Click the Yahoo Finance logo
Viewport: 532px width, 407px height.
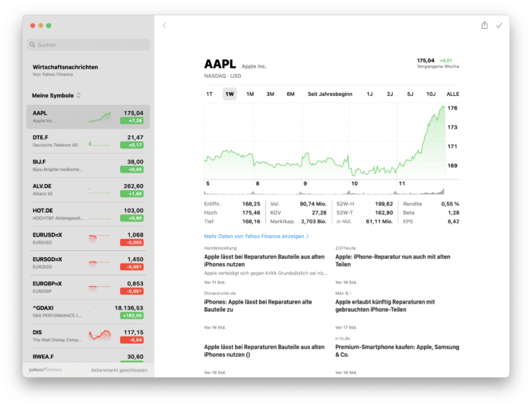click(45, 370)
